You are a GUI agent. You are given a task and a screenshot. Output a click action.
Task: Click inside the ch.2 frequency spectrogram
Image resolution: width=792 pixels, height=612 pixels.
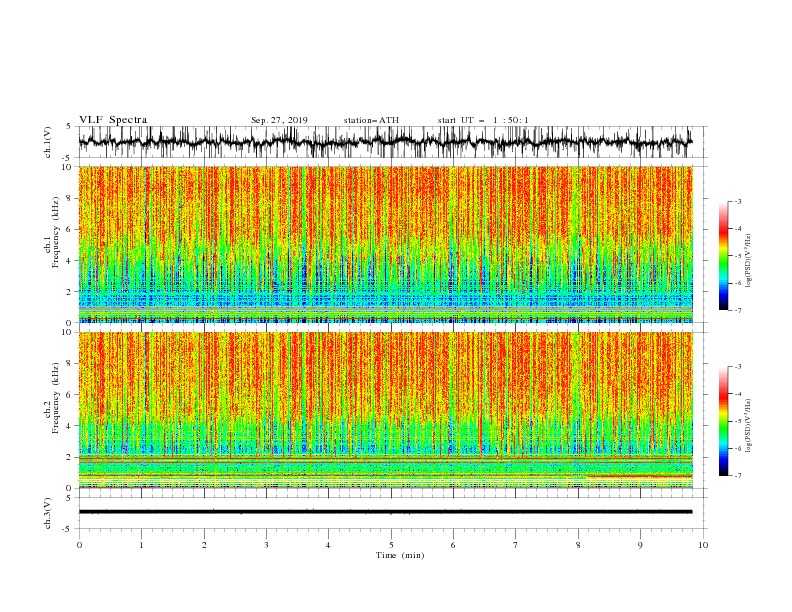[x=386, y=410]
